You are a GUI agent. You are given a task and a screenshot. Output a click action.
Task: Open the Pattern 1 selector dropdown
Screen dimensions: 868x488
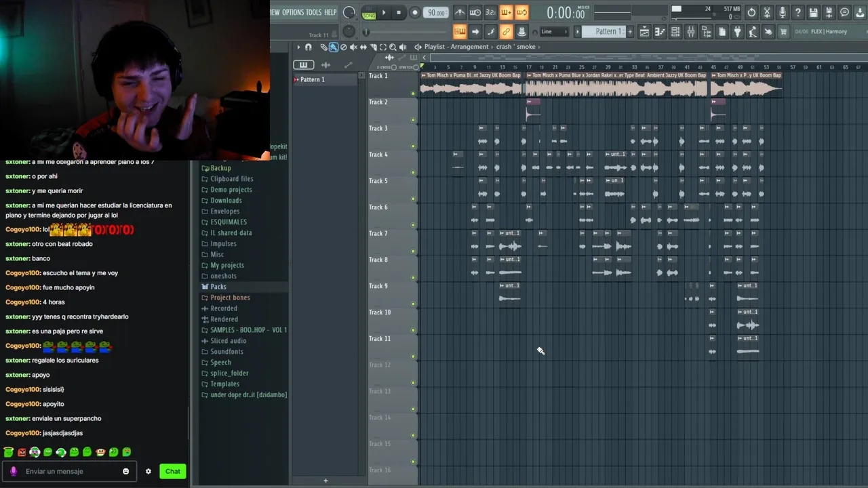(x=604, y=31)
